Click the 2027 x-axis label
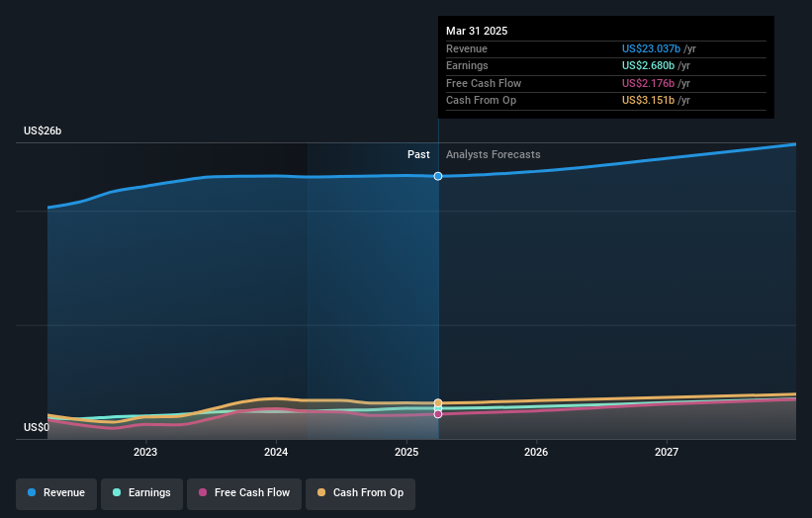The width and height of the screenshot is (812, 518). click(x=667, y=452)
